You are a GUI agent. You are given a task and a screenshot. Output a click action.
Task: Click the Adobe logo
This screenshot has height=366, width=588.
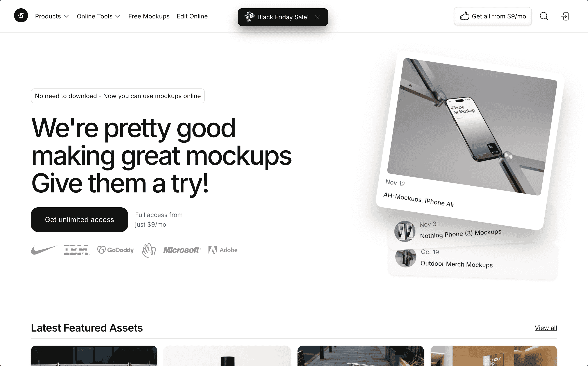223,250
